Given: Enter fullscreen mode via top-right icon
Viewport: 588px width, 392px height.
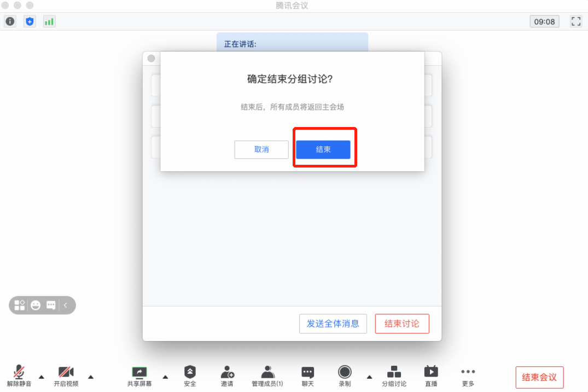Looking at the screenshot, I should (576, 21).
